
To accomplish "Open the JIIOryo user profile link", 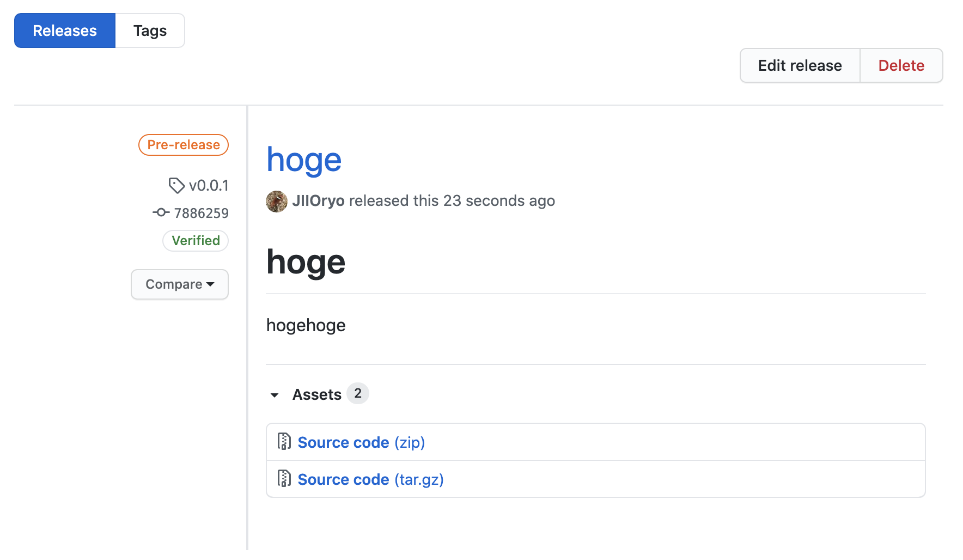I will (318, 201).
